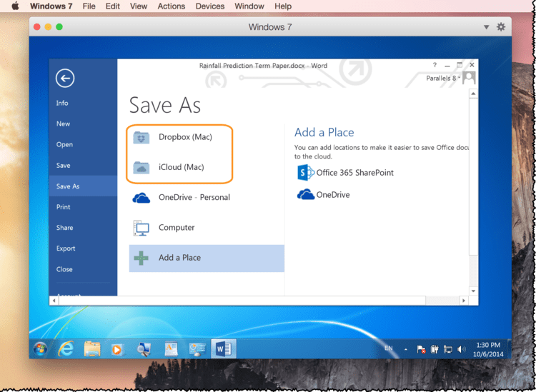Click the volume speaker tray icon

pos(461,349)
